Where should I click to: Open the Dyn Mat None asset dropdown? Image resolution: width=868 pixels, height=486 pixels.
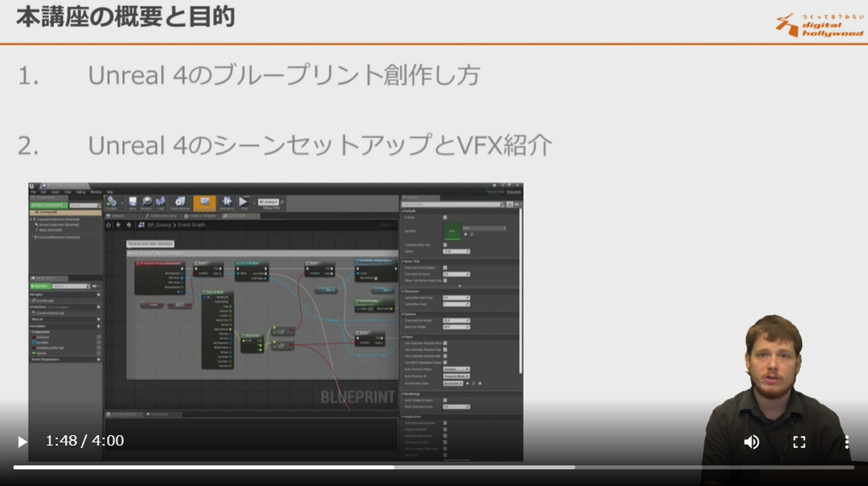(484, 228)
